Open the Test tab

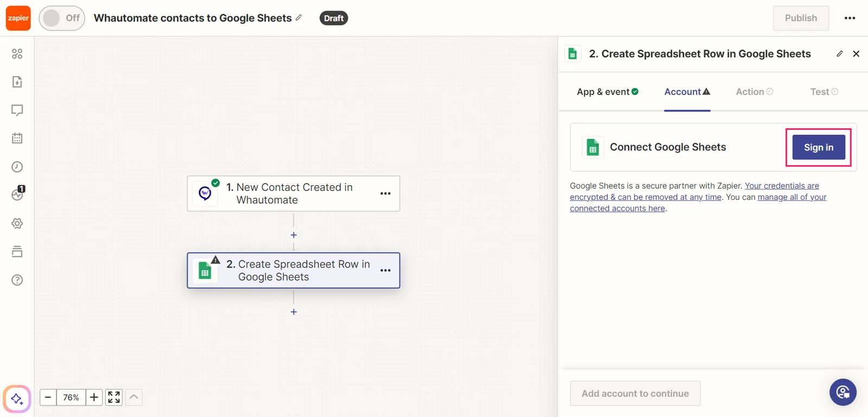(x=824, y=92)
